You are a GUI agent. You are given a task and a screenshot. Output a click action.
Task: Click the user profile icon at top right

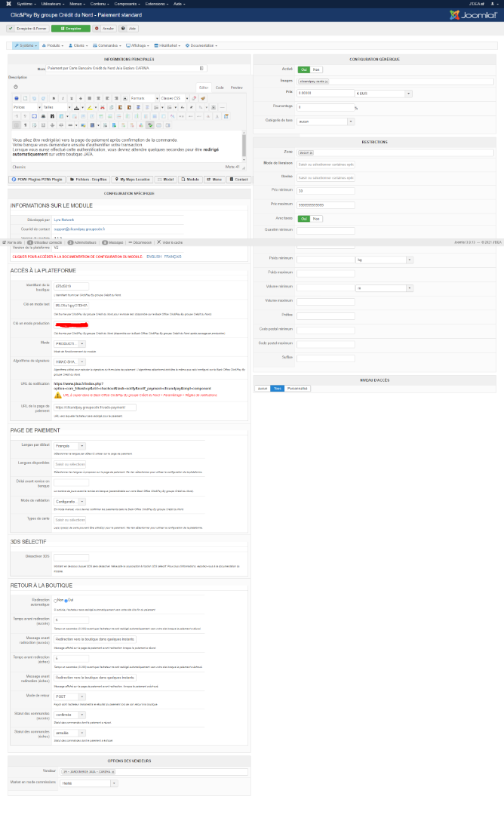pyautogui.click(x=493, y=4)
